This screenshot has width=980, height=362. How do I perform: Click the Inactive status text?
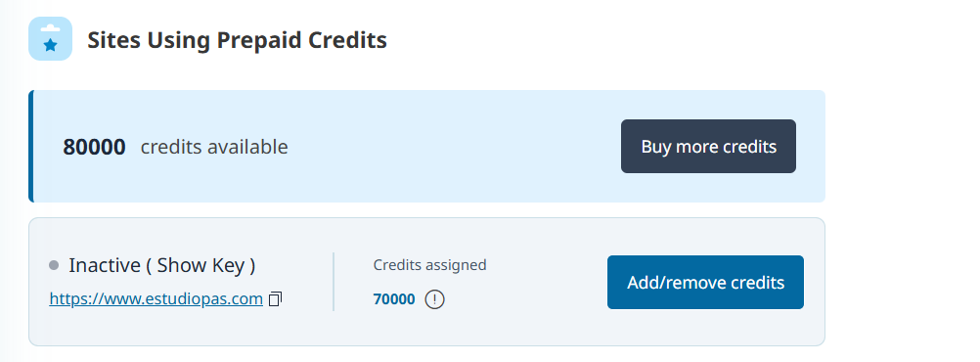point(105,265)
